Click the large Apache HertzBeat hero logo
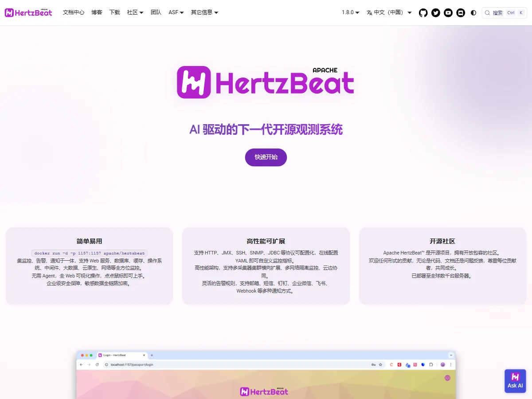532x399 pixels. click(266, 82)
